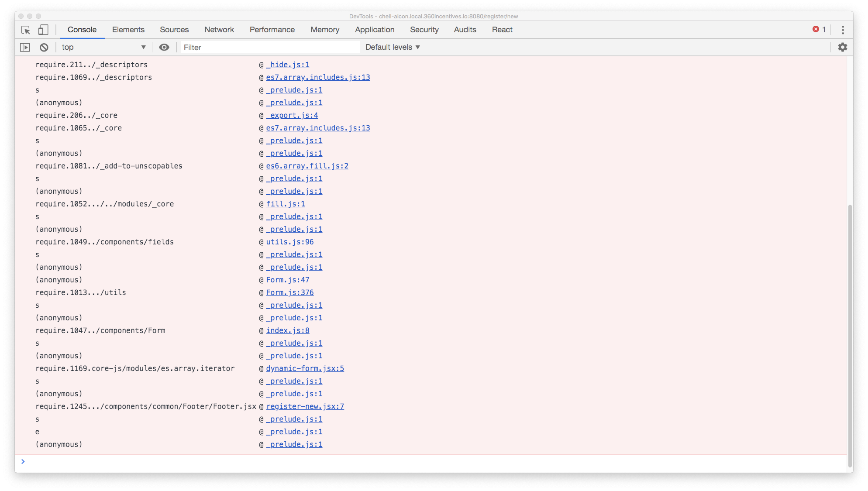This screenshot has width=868, height=491.
Task: Open the live expression eye icon
Action: (x=164, y=47)
